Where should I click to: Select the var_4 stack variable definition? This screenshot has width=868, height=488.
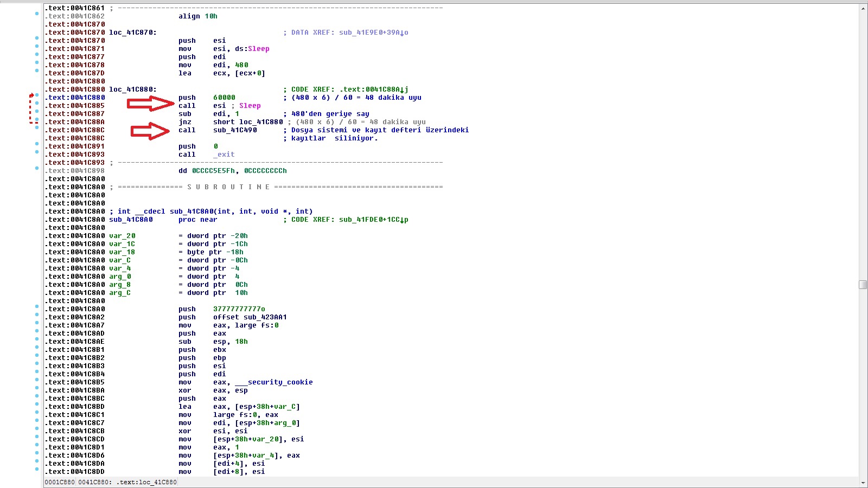pos(174,268)
